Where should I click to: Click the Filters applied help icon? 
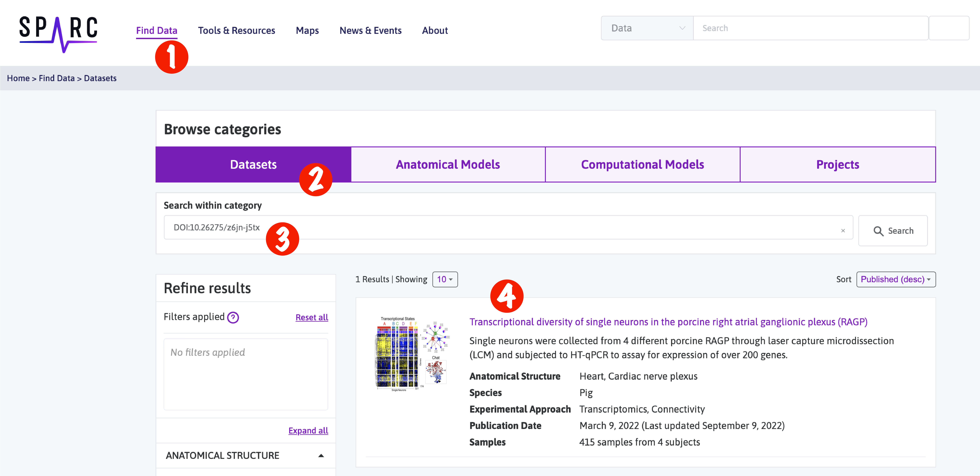(x=233, y=317)
